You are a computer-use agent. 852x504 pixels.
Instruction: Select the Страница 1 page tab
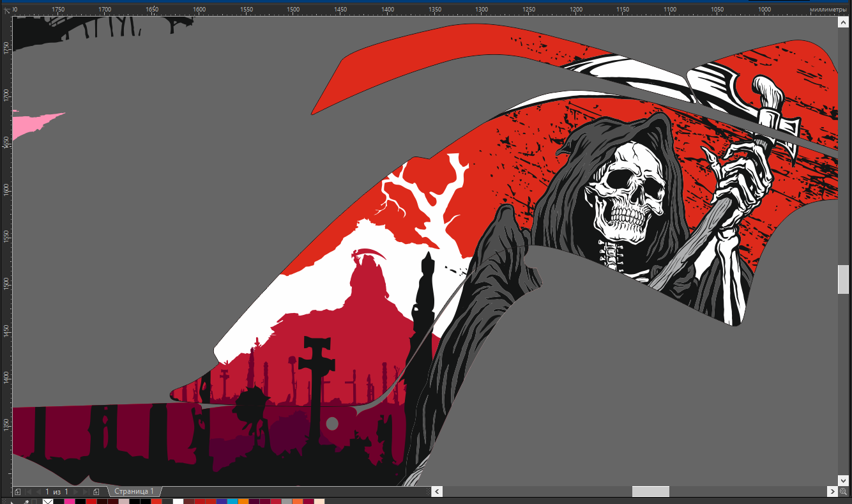pos(134,492)
